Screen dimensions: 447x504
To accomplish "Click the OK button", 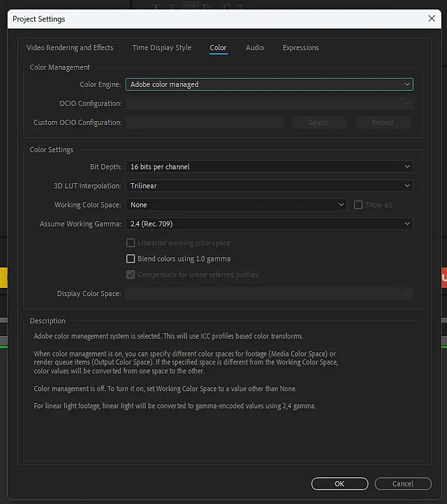I will pos(340,484).
